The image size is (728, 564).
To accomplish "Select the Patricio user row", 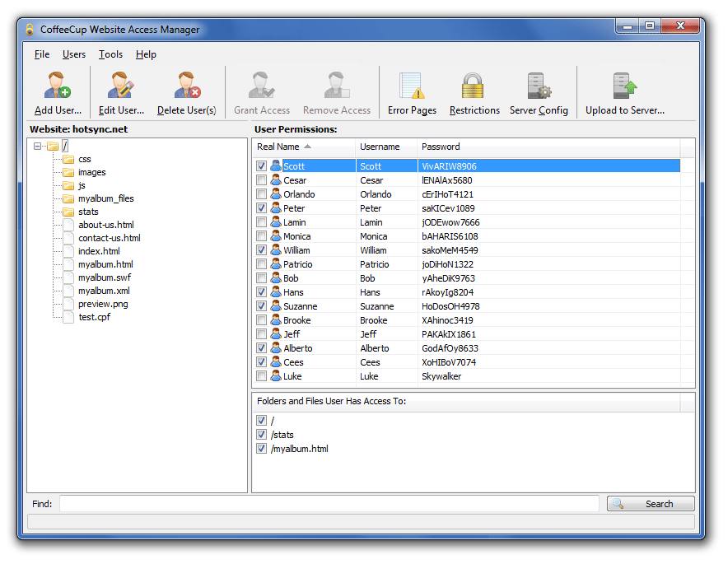I will pyautogui.click(x=467, y=264).
